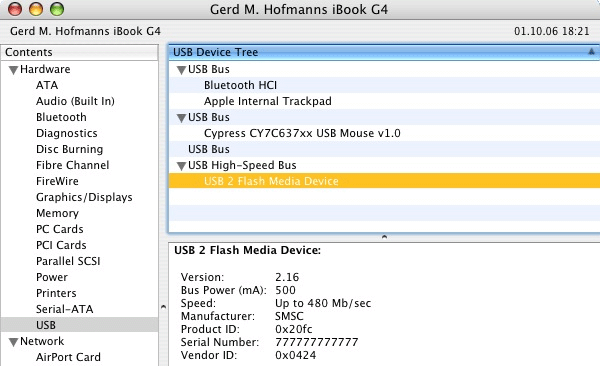The width and height of the screenshot is (600, 366).
Task: Select Bluetooth HCI device row
Action: [384, 85]
